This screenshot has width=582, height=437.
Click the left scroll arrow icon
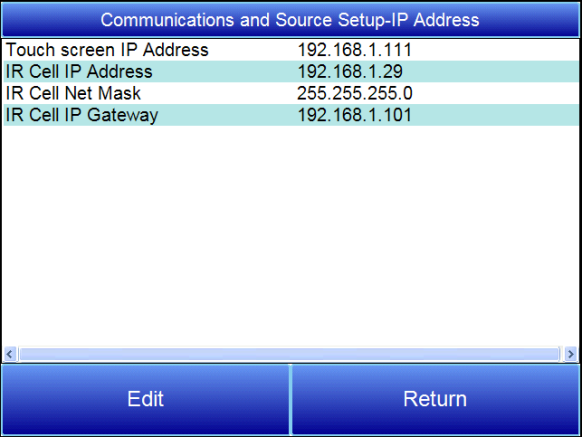click(10, 354)
